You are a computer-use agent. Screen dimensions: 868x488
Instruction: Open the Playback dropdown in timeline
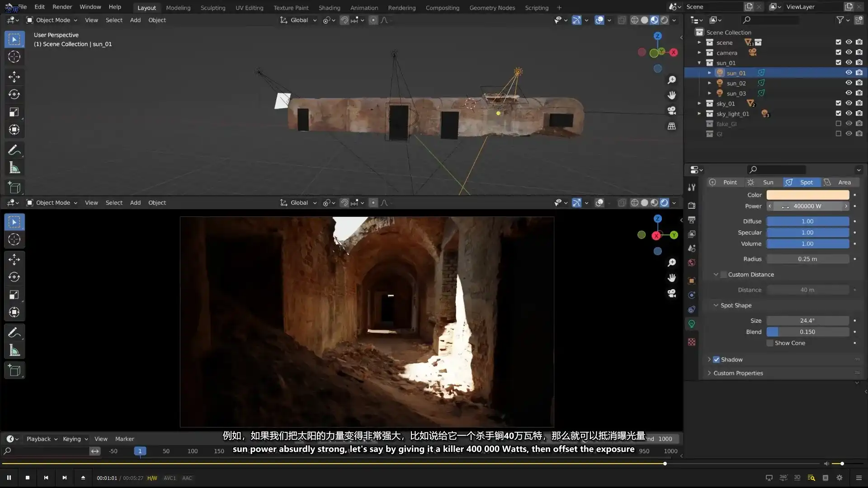pos(42,439)
